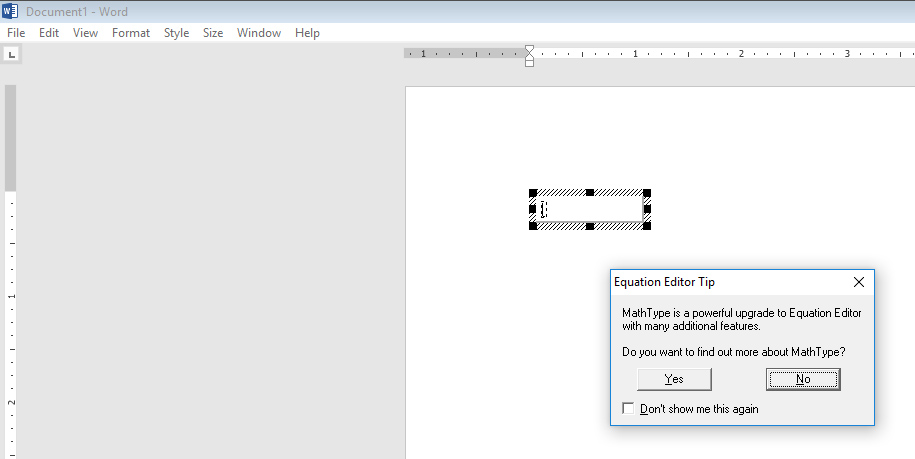915x459 pixels.
Task: Open the Window menu
Action: pyautogui.click(x=259, y=33)
